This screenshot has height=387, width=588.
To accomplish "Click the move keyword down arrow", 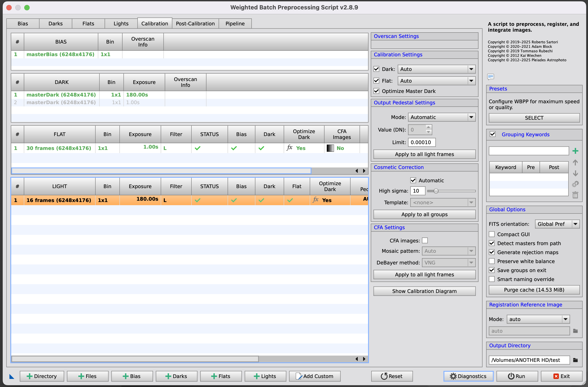I will click(x=575, y=173).
